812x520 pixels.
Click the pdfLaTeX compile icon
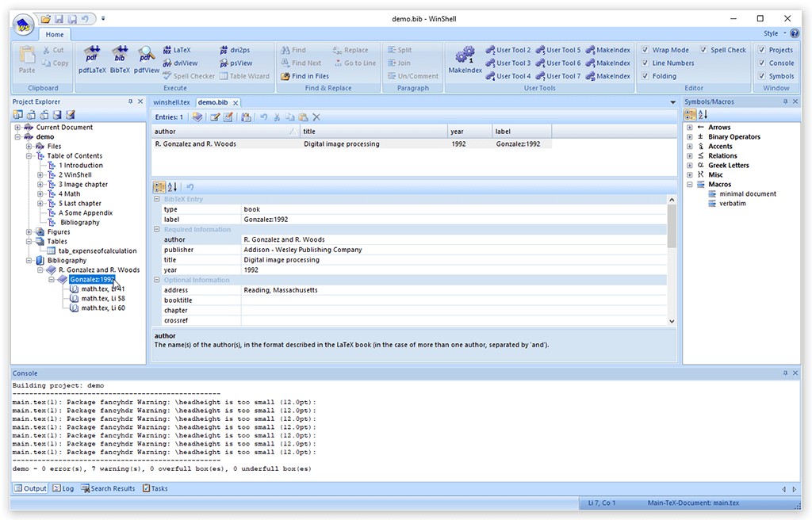click(x=92, y=57)
